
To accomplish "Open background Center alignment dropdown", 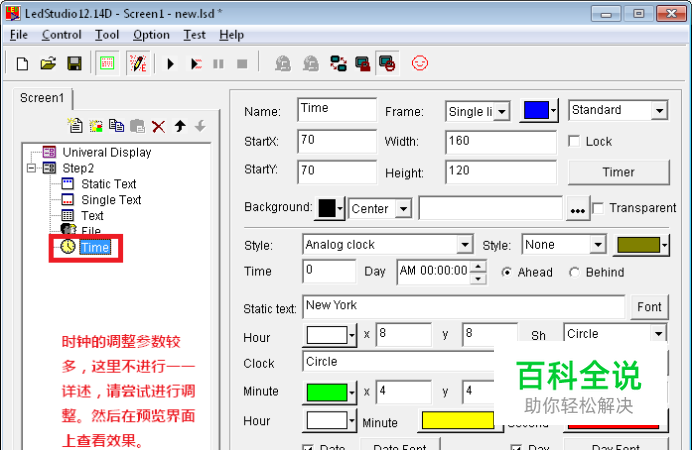I will 403,209.
